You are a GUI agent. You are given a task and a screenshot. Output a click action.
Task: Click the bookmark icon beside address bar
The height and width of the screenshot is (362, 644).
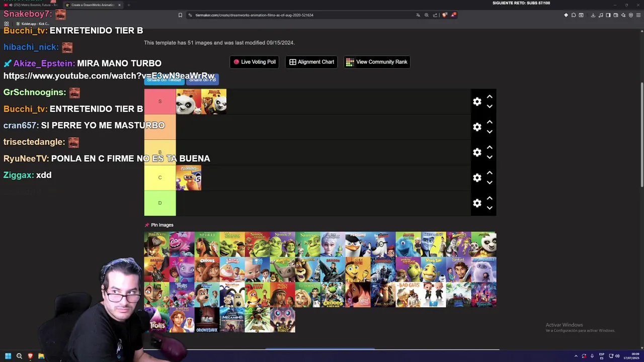click(x=180, y=15)
